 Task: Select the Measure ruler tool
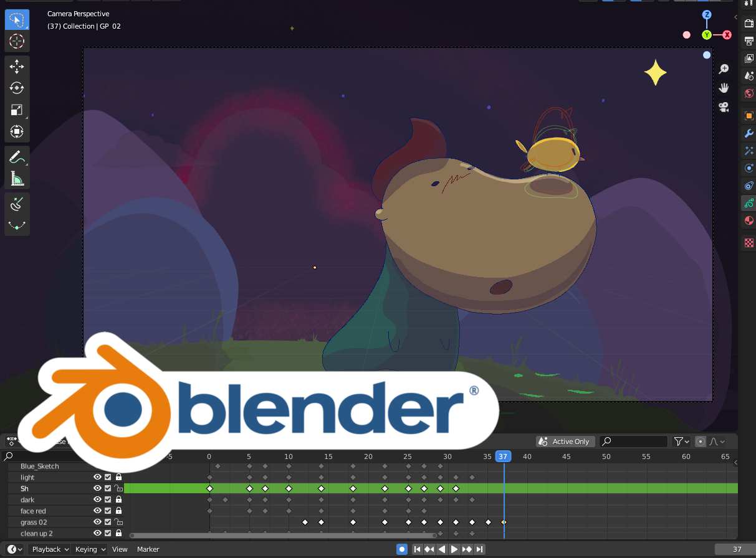pos(17,179)
